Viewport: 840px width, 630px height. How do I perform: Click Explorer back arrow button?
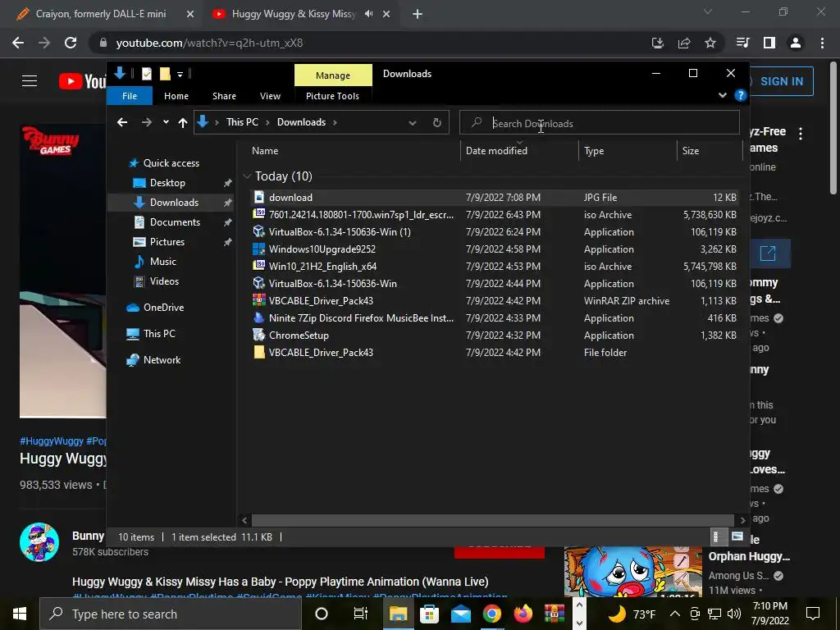(x=122, y=123)
